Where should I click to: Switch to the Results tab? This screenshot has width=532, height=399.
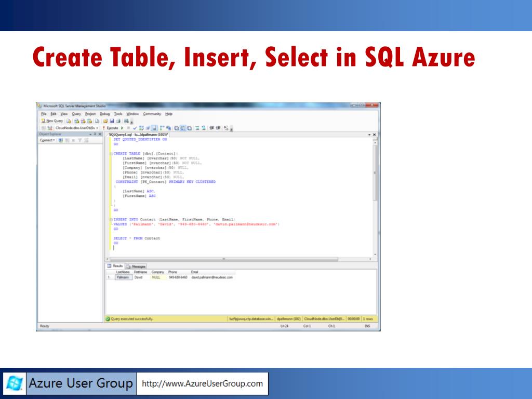tap(115, 266)
